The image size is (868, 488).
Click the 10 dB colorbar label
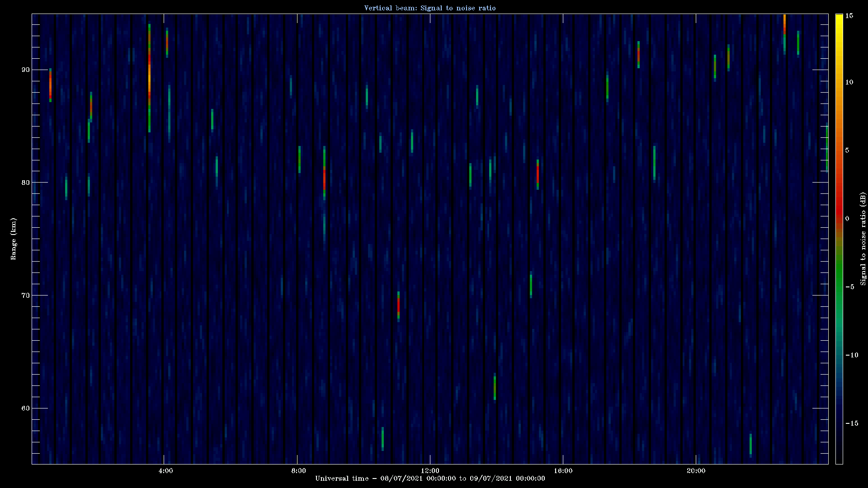[849, 82]
